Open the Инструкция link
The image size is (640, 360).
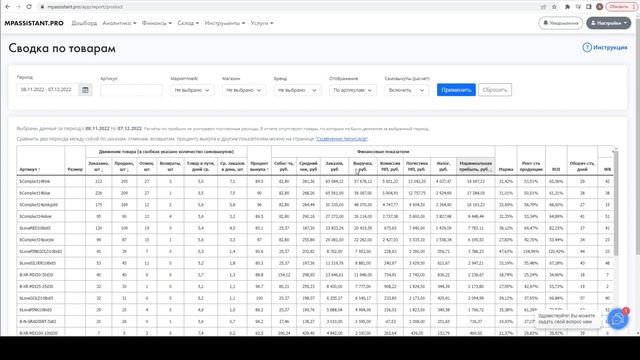click(x=610, y=47)
